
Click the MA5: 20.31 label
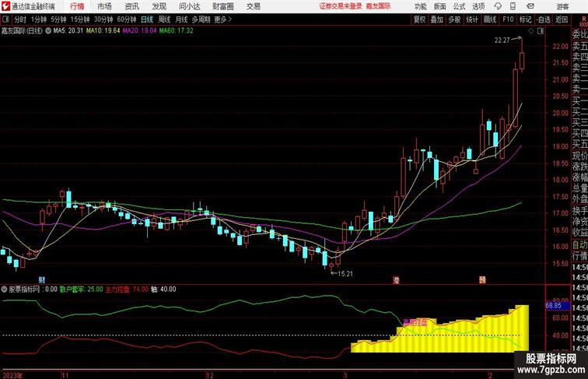point(68,31)
